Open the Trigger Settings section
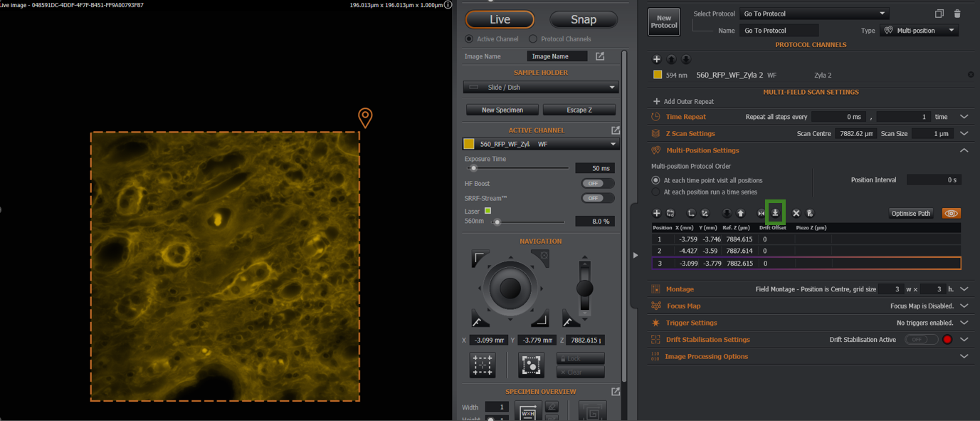Image resolution: width=980 pixels, height=421 pixels. click(691, 323)
